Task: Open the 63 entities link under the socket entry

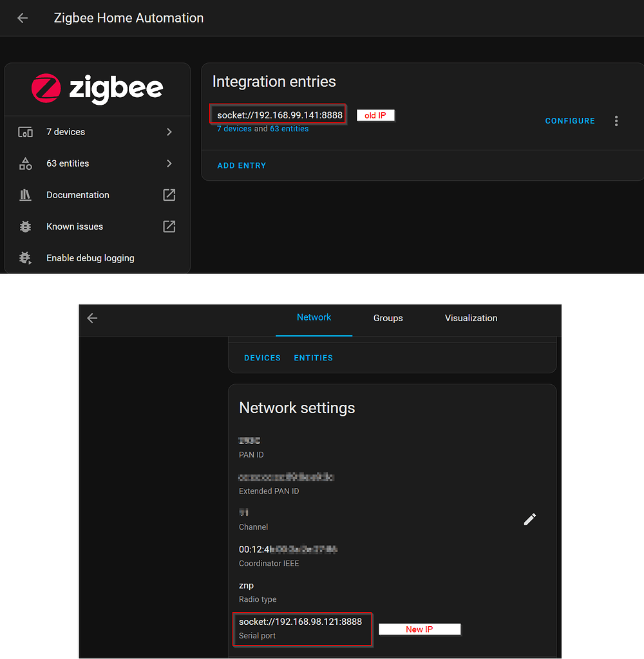Action: click(289, 129)
